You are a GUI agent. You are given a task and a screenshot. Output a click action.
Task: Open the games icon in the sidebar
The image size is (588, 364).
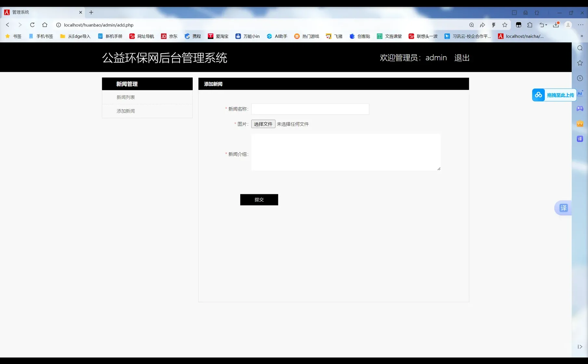point(580,108)
